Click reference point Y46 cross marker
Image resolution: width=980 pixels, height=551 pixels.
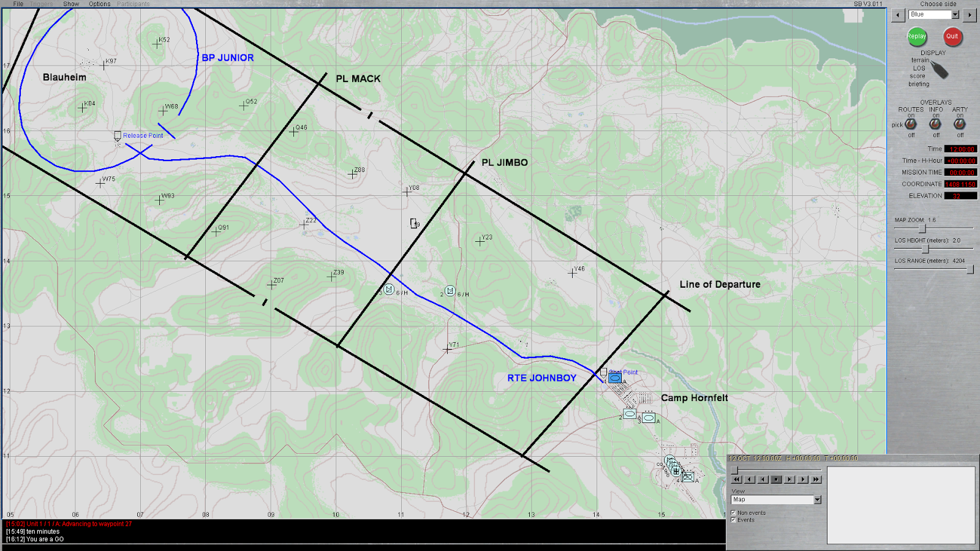(572, 272)
